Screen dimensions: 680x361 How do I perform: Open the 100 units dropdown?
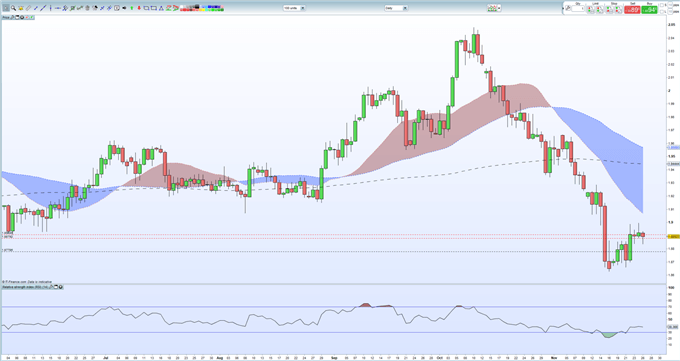tap(294, 8)
